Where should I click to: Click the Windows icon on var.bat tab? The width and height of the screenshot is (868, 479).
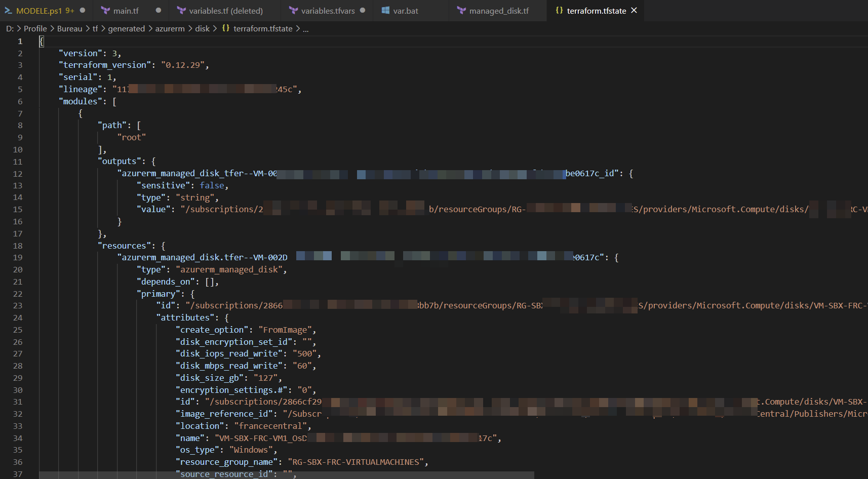click(x=385, y=11)
